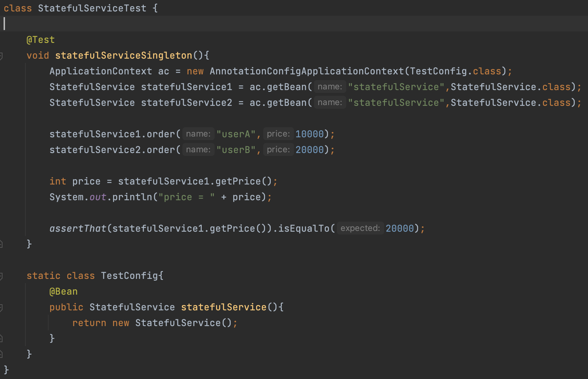Click the isEqualTo method call
Screen dimensions: 588x379
304,228
